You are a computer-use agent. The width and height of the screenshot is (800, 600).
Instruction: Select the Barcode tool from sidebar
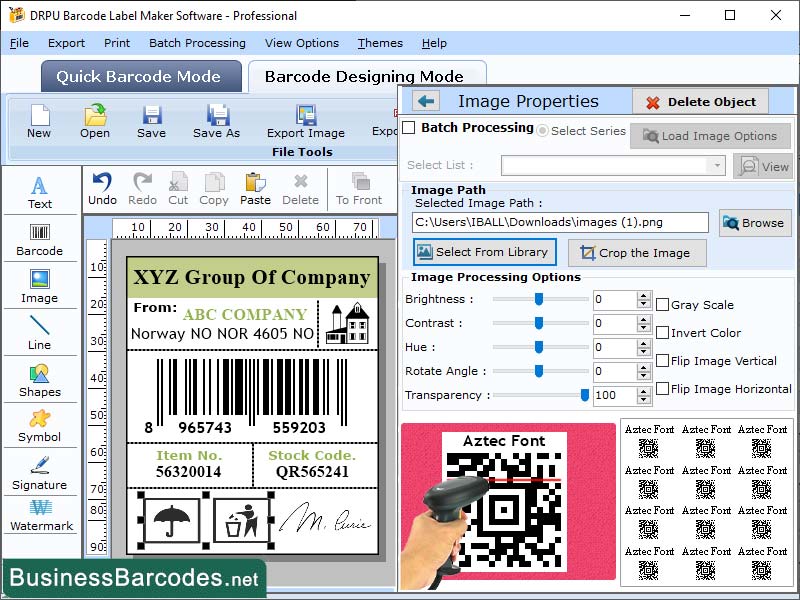[40, 235]
